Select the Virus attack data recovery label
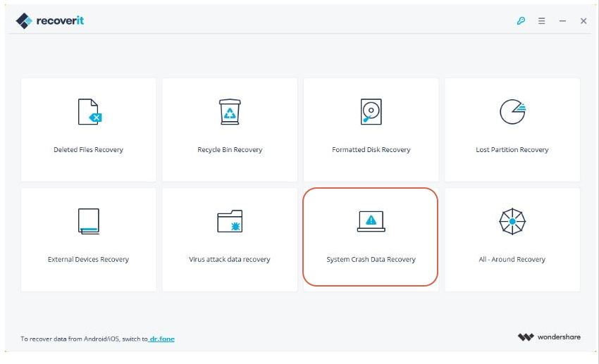The width and height of the screenshot is (599, 364). pyautogui.click(x=230, y=259)
